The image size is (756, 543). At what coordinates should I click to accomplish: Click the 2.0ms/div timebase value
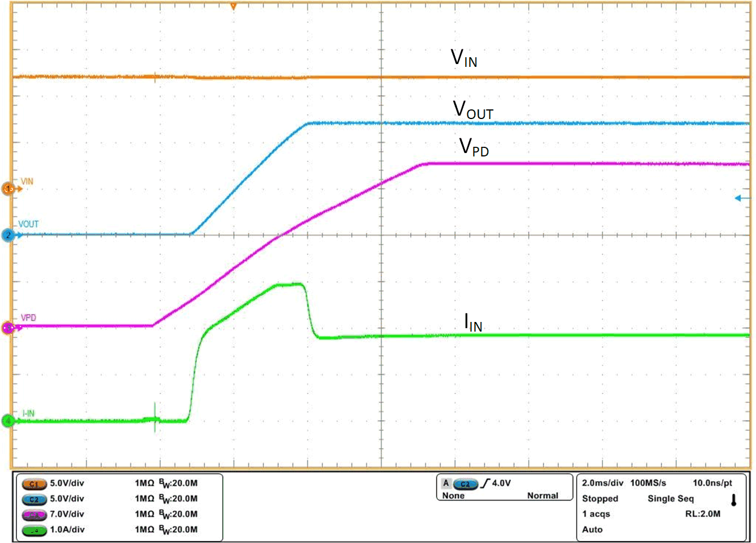click(602, 483)
